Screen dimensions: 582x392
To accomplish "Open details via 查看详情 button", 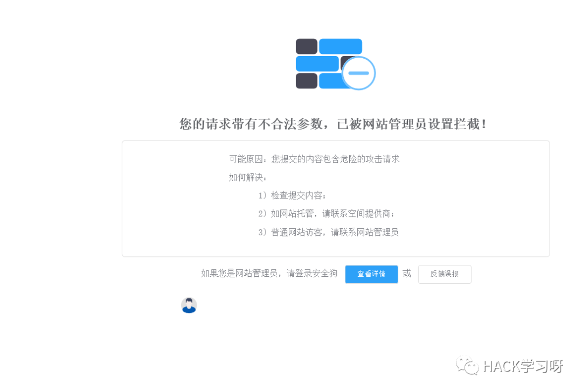I will [371, 274].
